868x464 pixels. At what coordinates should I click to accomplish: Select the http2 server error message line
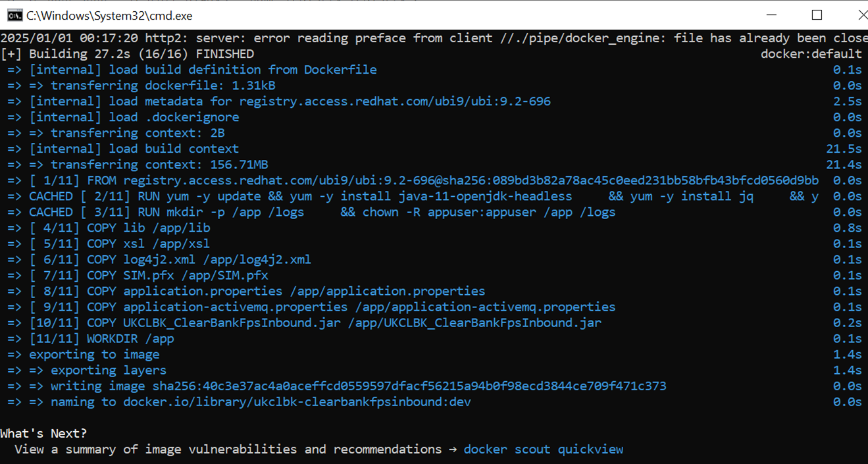(x=428, y=38)
